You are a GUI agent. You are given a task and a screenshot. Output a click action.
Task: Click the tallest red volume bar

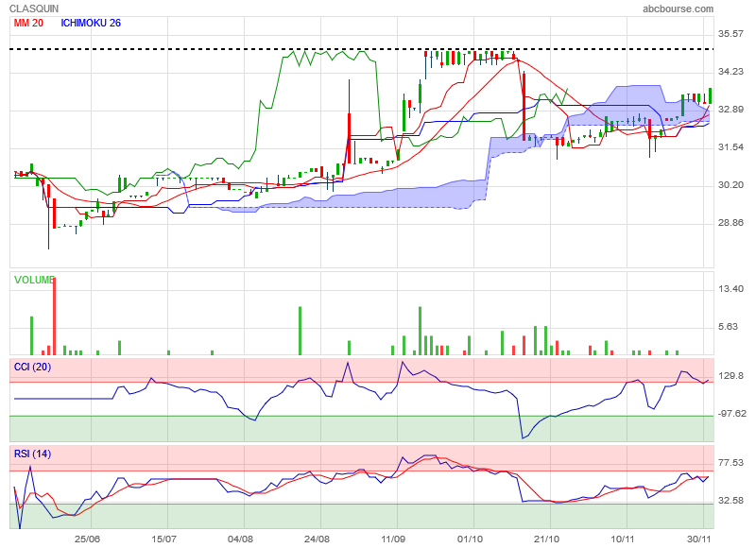[x=54, y=317]
